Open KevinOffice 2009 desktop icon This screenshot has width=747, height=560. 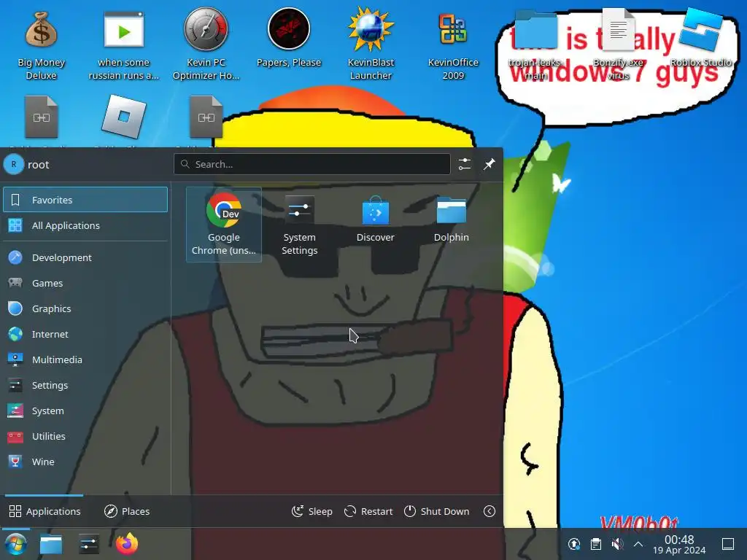click(453, 44)
